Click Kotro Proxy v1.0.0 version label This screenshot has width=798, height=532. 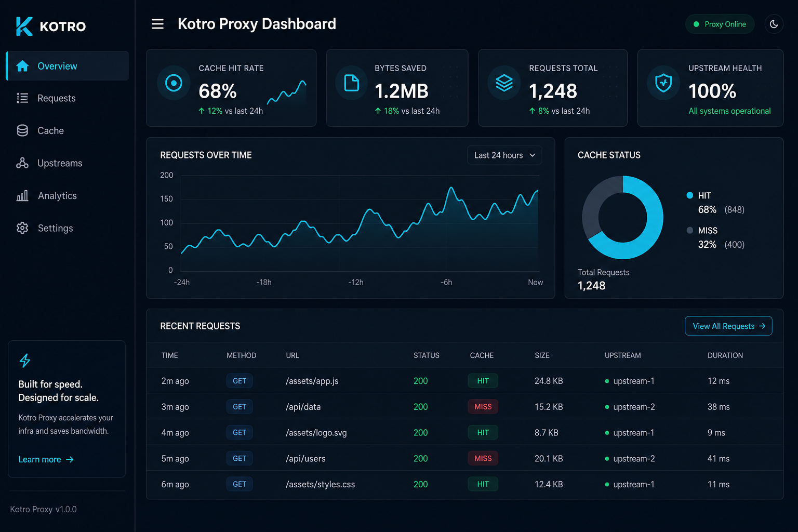point(43,509)
